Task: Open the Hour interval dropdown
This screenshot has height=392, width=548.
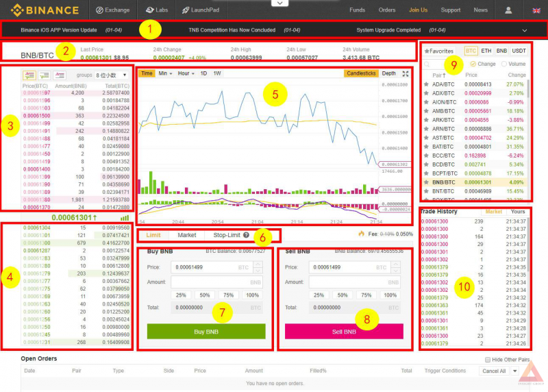Action: click(186, 73)
